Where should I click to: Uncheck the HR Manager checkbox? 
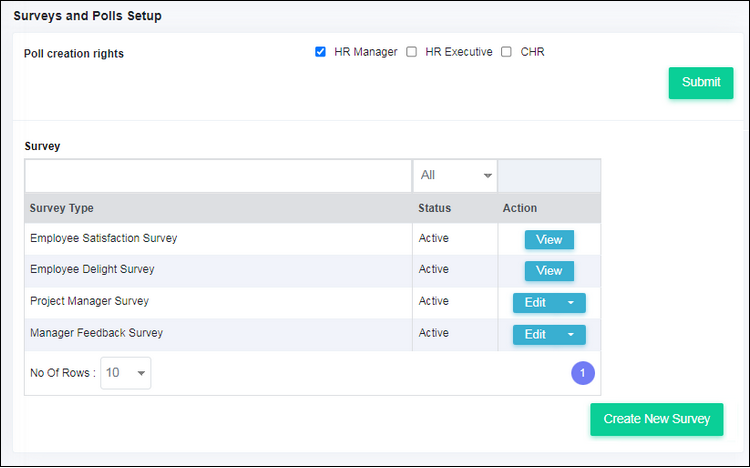coord(320,52)
